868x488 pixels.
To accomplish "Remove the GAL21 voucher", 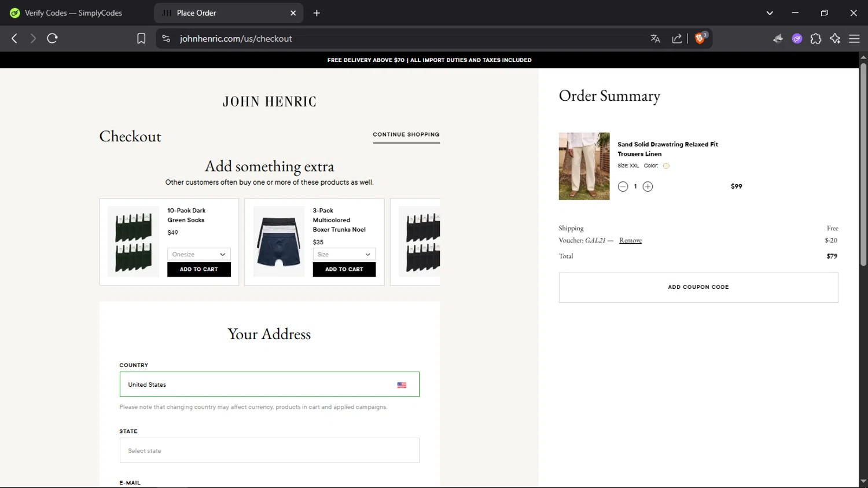I will [x=630, y=240].
